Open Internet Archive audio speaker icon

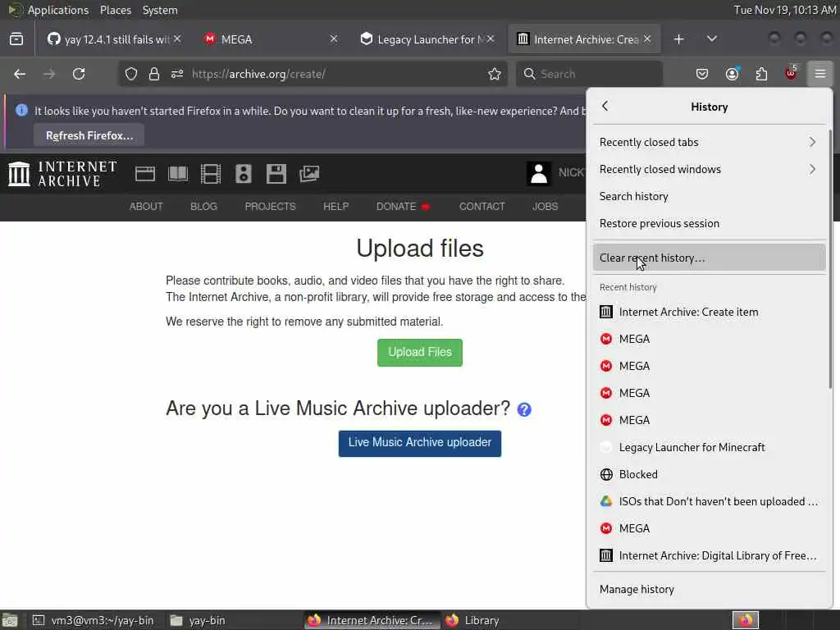243,174
